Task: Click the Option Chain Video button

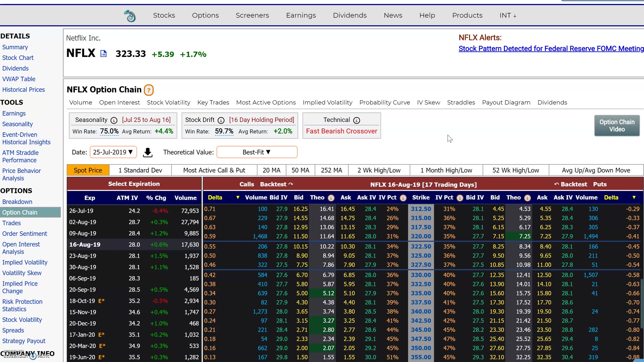Action: [x=616, y=126]
